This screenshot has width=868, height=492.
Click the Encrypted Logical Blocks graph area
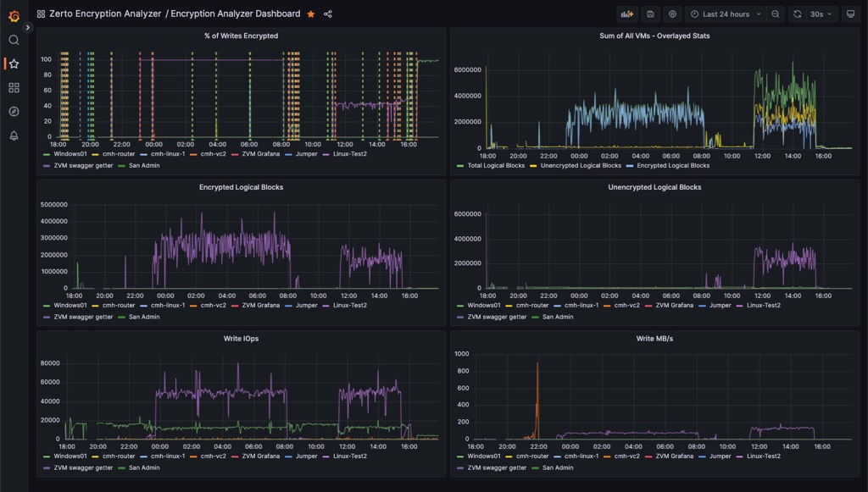(254, 246)
